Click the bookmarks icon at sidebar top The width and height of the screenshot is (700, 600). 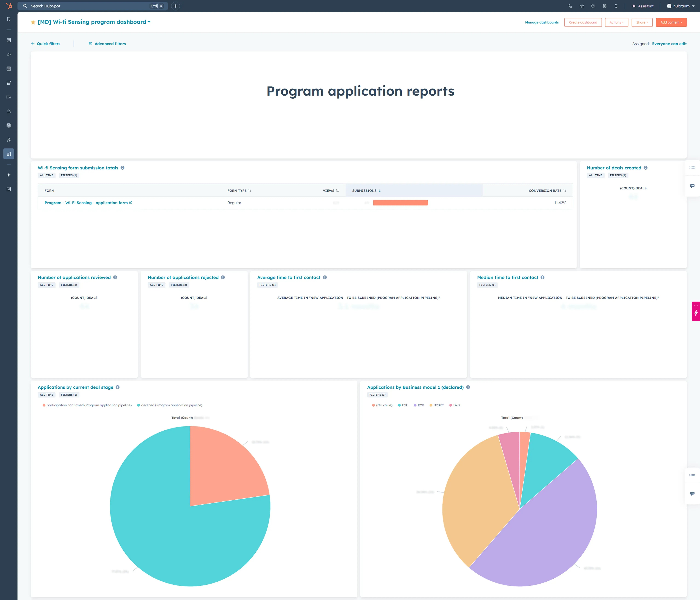tap(8, 19)
